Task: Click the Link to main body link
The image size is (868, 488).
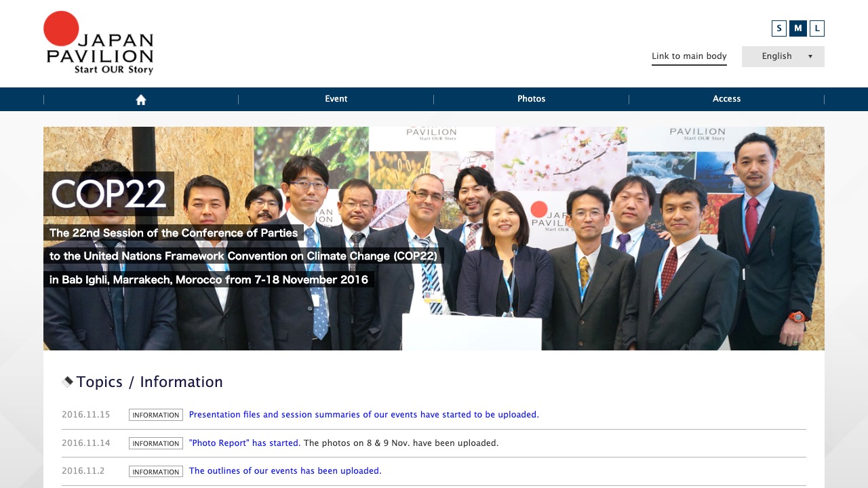Action: 689,56
